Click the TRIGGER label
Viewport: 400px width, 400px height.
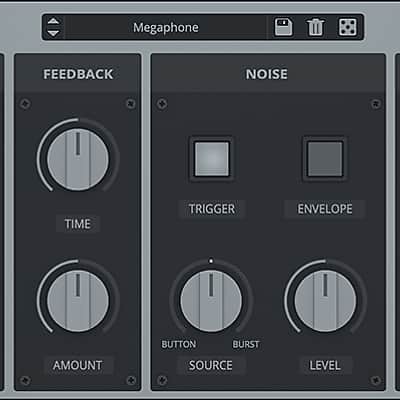pyautogui.click(x=212, y=209)
